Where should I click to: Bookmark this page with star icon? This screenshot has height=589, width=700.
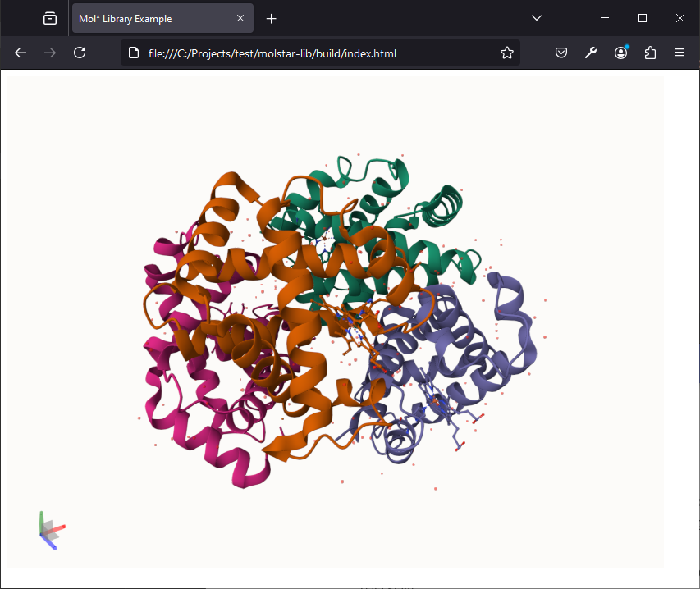[506, 53]
